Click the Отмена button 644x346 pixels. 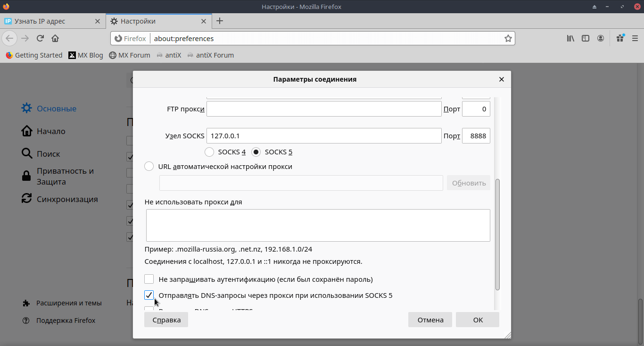(x=430, y=320)
